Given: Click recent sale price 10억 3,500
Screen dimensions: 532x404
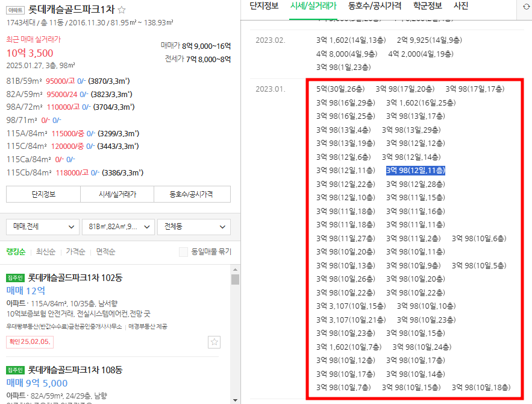Looking at the screenshot, I should tap(30, 53).
